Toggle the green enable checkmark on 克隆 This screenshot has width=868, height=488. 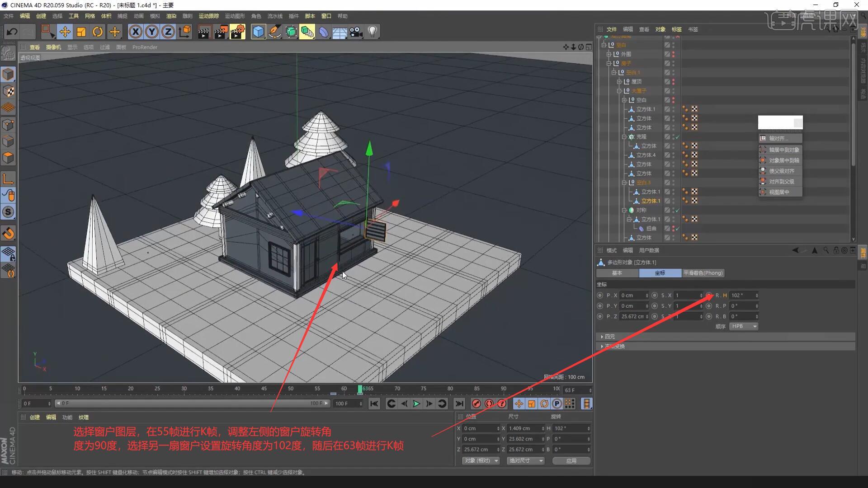click(x=677, y=136)
